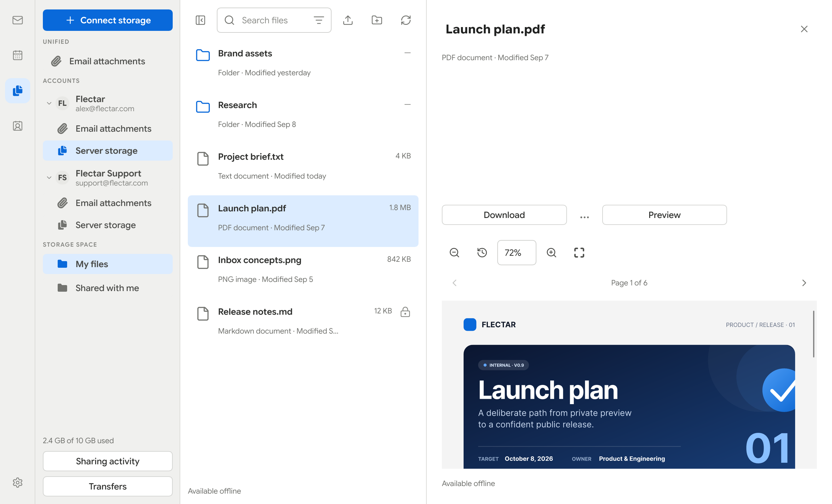
Task: Go to previous PDF page
Action: coord(454,283)
